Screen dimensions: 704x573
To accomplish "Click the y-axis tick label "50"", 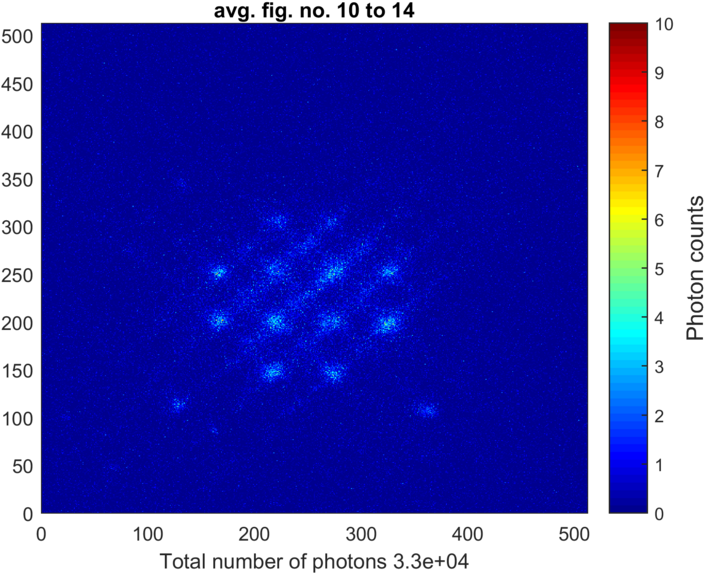I will [24, 466].
